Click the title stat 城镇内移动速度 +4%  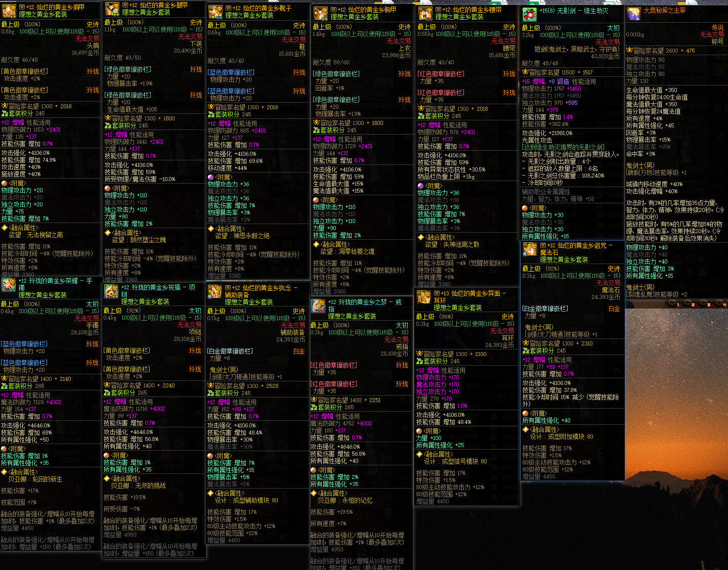(x=654, y=184)
